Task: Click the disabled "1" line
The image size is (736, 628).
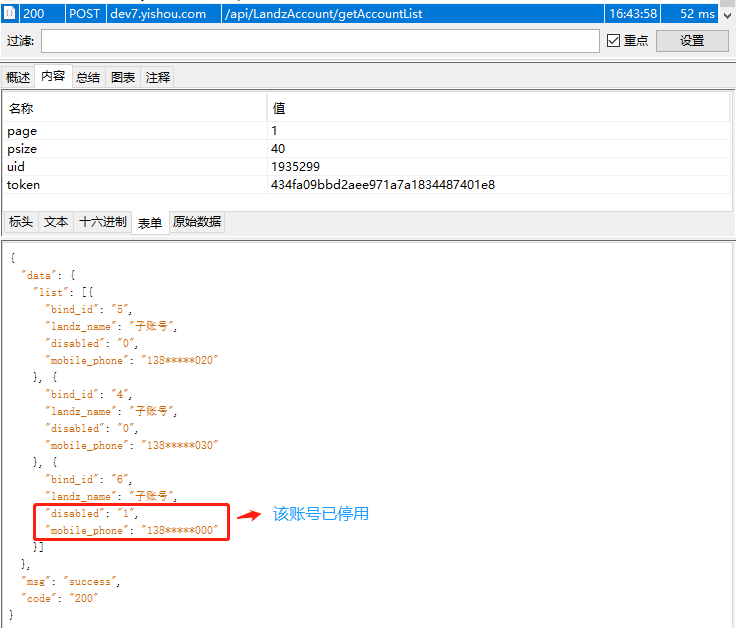Action: point(92,513)
